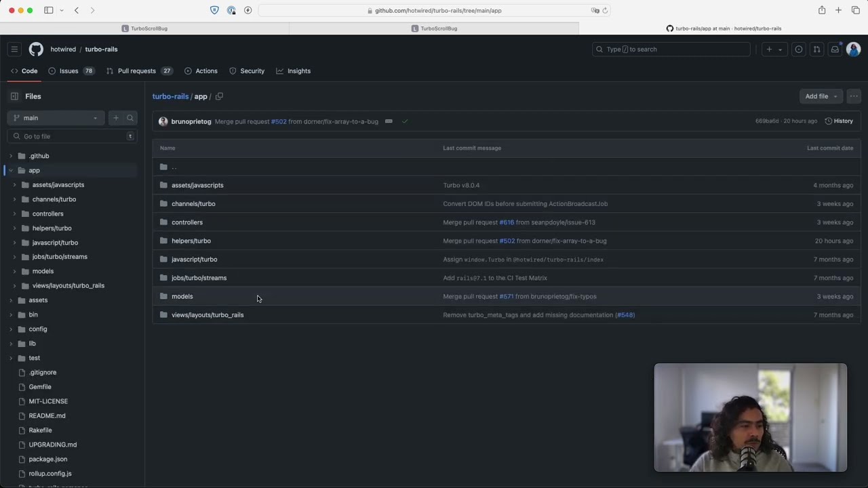The width and height of the screenshot is (868, 488).
Task: Open the notifications inbox icon
Action: point(835,49)
